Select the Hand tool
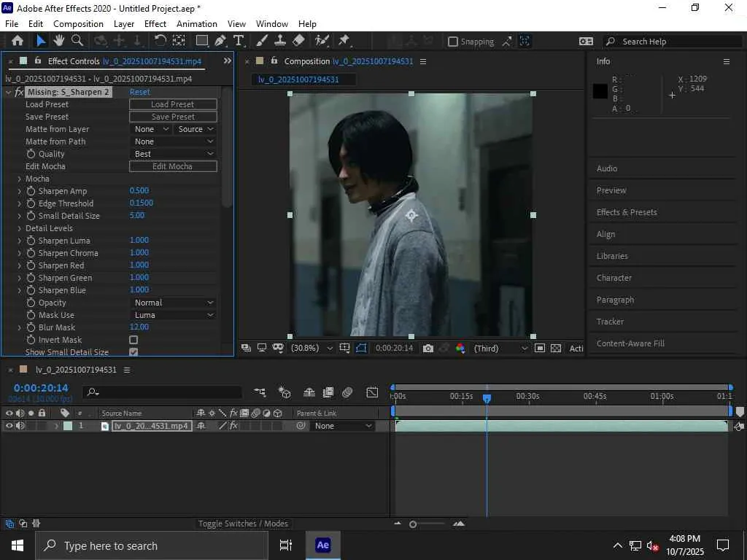Image resolution: width=747 pixels, height=560 pixels. pos(59,42)
